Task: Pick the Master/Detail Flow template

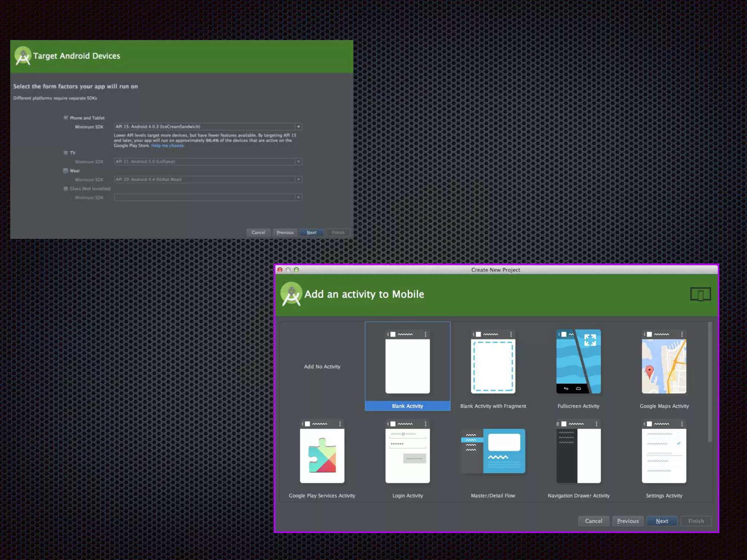Action: point(493,452)
